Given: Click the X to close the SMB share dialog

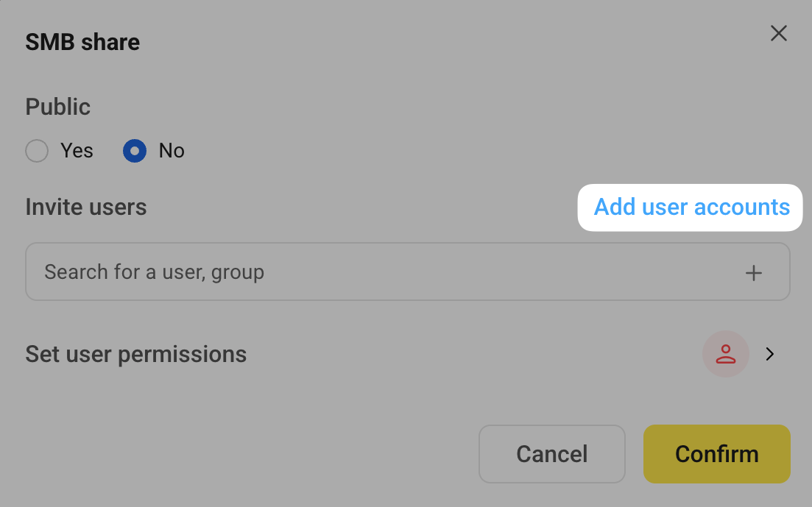Looking at the screenshot, I should click(779, 33).
